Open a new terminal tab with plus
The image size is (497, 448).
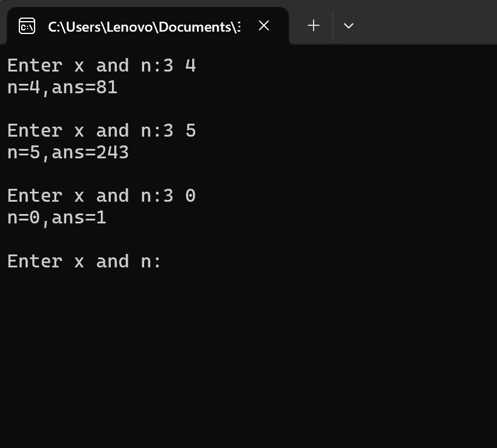[314, 26]
